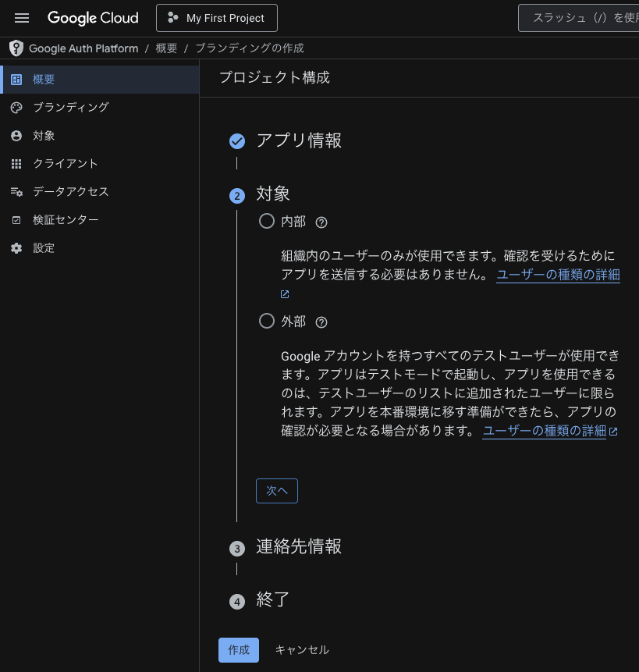
Task: Click the 対象 step heading
Action: point(273,194)
